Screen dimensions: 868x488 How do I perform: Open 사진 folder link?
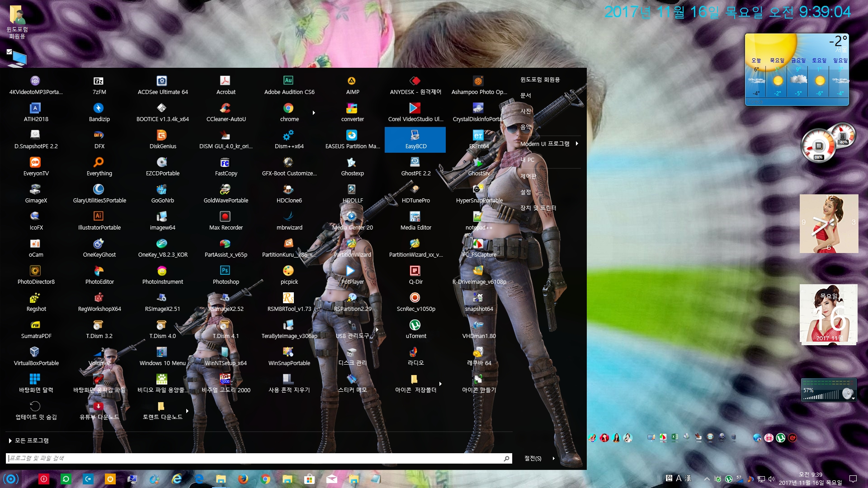(526, 111)
